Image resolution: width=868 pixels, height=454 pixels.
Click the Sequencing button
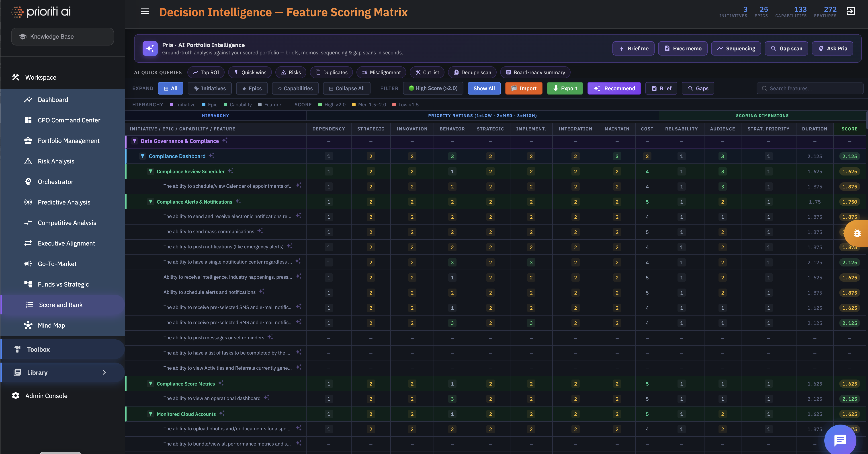coord(736,48)
